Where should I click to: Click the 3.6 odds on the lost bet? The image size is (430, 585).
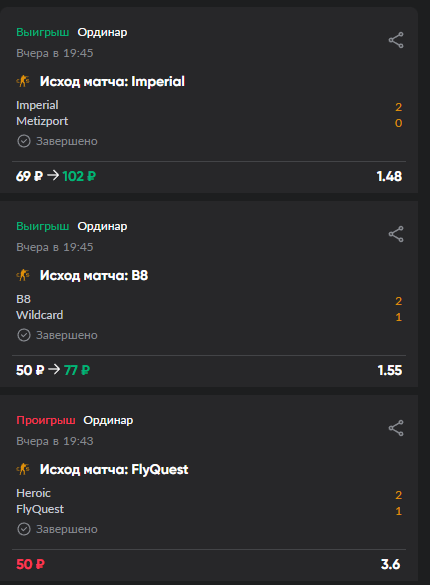[390, 564]
